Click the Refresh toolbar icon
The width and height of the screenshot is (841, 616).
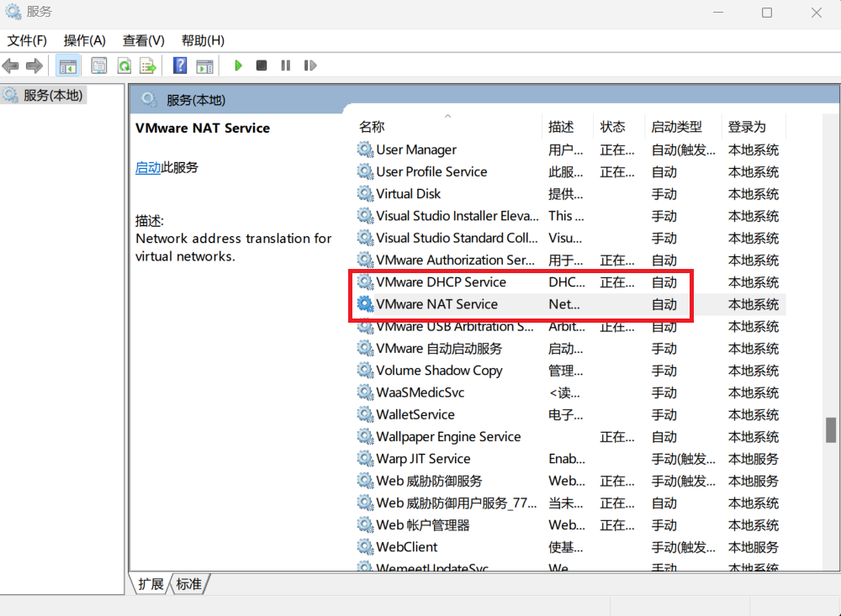(x=124, y=66)
